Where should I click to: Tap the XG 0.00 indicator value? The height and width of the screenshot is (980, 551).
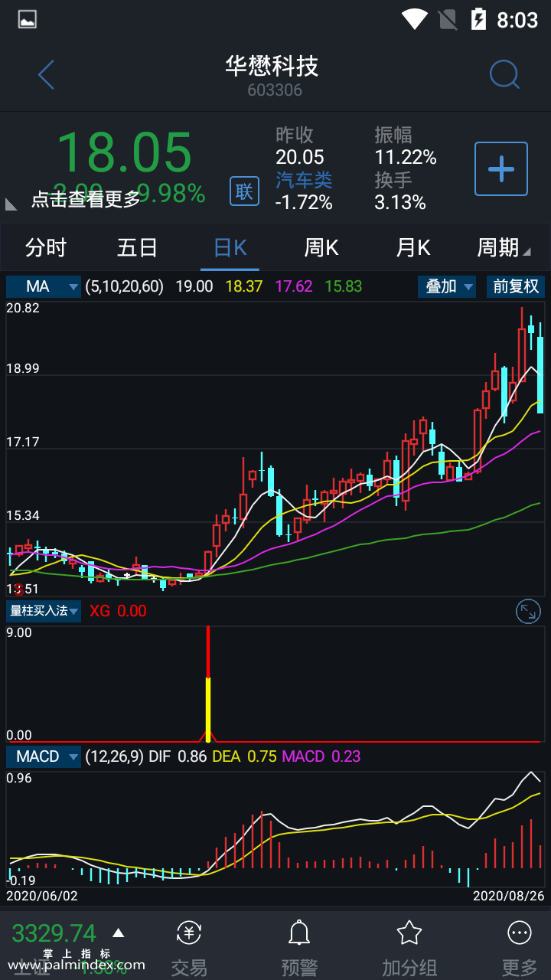[118, 611]
